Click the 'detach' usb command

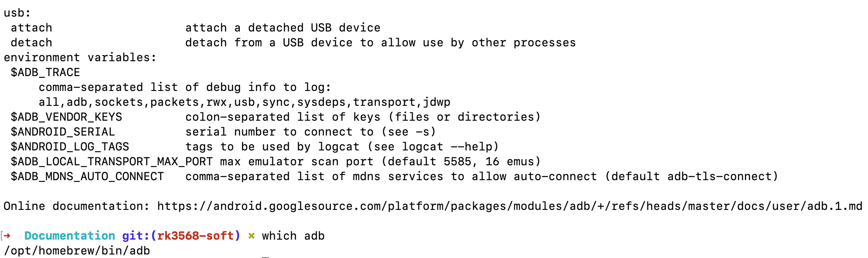tap(31, 42)
